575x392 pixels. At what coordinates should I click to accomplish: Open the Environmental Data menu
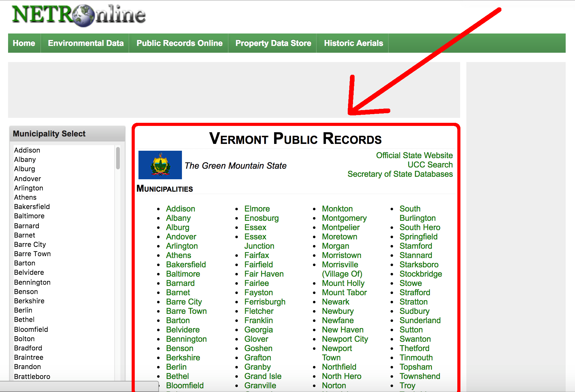(85, 43)
